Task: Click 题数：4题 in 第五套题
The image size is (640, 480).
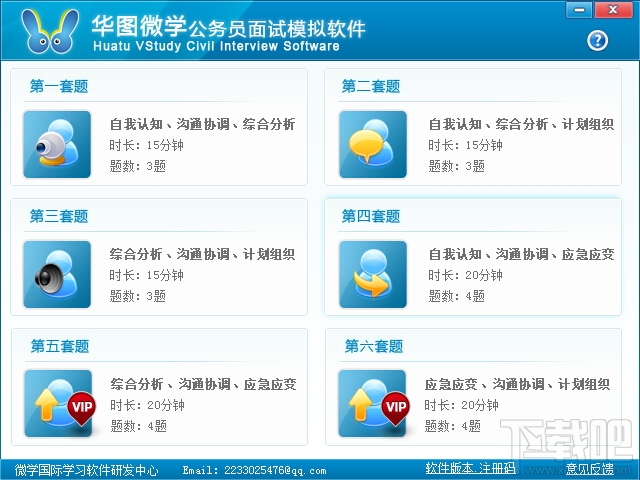Action: tap(138, 426)
